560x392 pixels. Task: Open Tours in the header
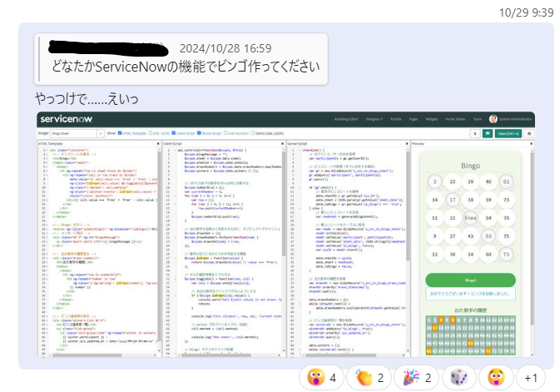tap(477, 119)
